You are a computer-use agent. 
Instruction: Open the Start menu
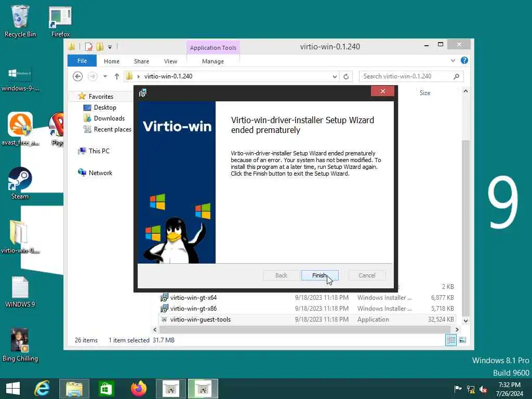tap(13, 389)
